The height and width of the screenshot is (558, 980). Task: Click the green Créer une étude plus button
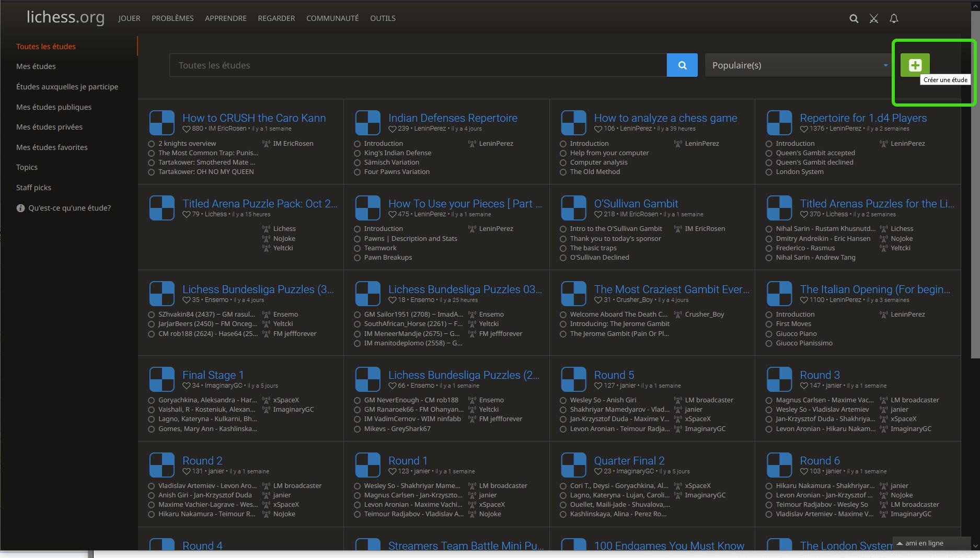[x=915, y=65]
